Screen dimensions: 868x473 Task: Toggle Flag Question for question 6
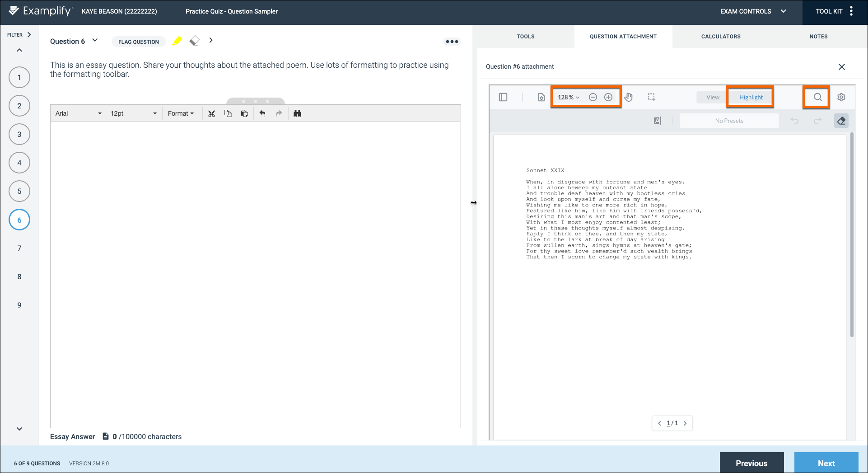pyautogui.click(x=139, y=42)
